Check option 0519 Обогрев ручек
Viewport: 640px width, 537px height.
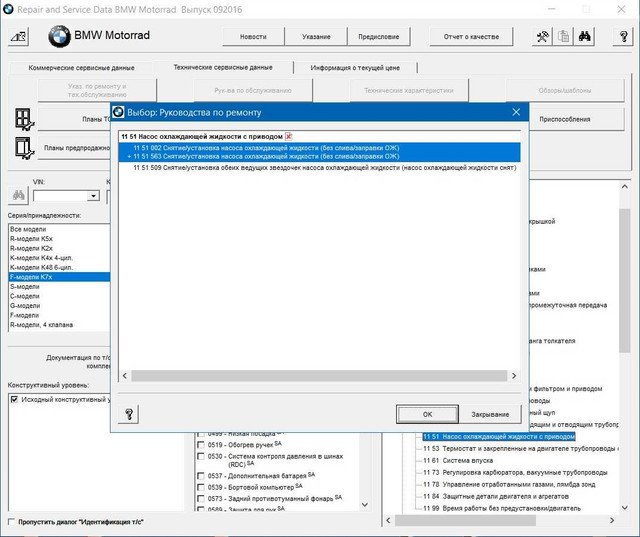(200, 444)
